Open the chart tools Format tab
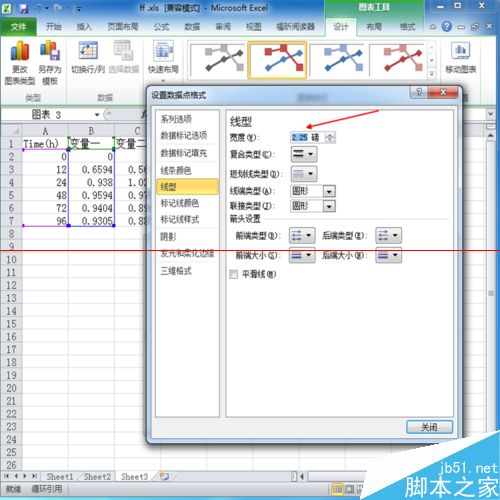 coord(407,27)
